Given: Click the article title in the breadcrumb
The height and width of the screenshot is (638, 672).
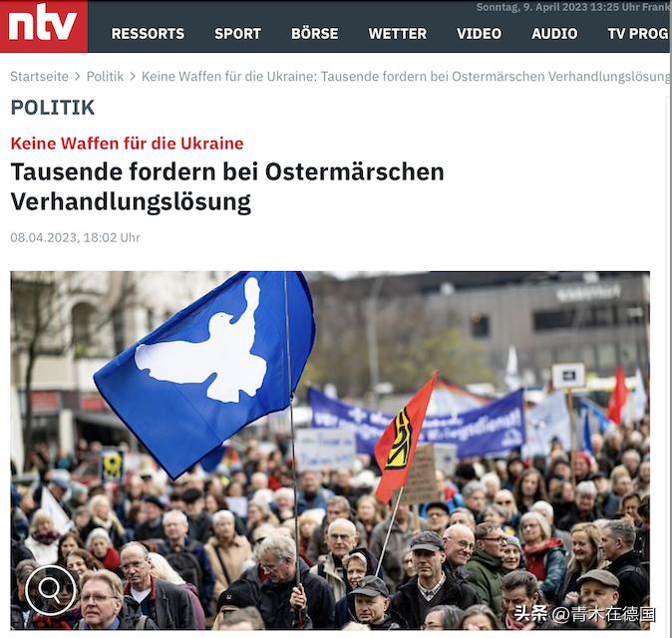Looking at the screenshot, I should click(406, 77).
